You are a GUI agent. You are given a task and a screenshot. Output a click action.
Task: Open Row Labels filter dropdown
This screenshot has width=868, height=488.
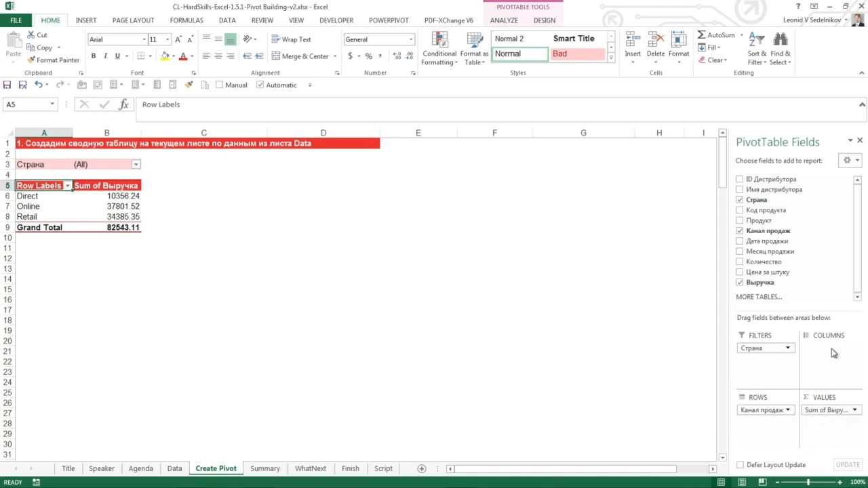[67, 186]
